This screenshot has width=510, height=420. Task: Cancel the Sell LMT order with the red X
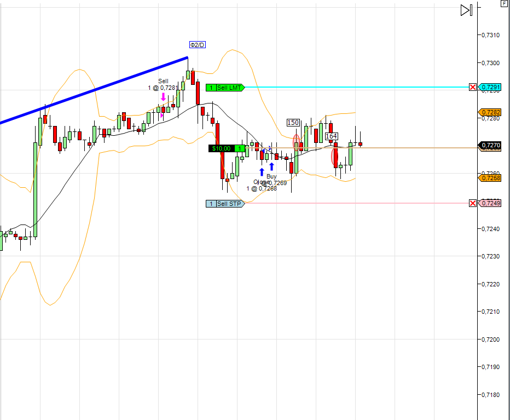tap(473, 87)
